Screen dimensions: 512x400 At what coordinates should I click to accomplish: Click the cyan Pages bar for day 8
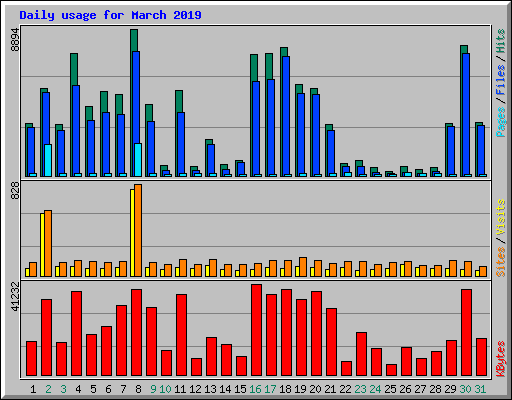[138, 160]
